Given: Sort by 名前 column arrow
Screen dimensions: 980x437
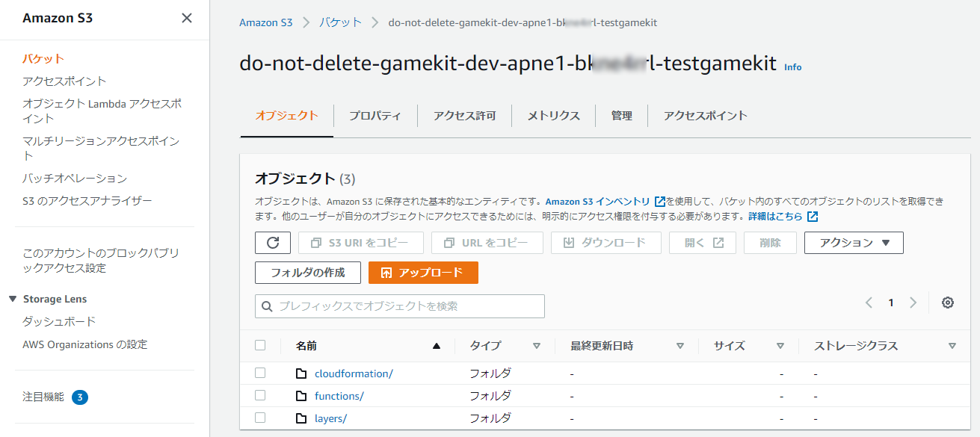Looking at the screenshot, I should 437,346.
